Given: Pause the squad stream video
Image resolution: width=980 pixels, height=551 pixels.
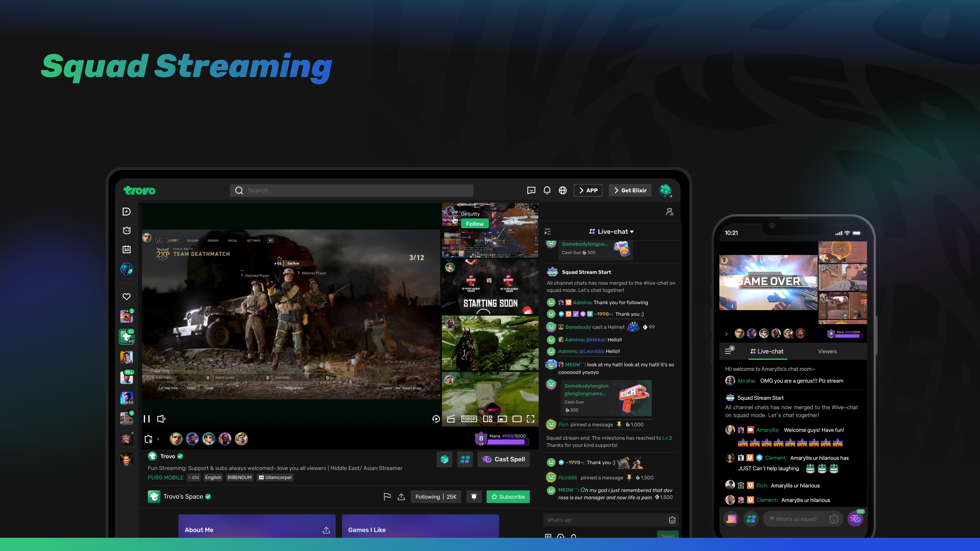Looking at the screenshot, I should [x=146, y=419].
